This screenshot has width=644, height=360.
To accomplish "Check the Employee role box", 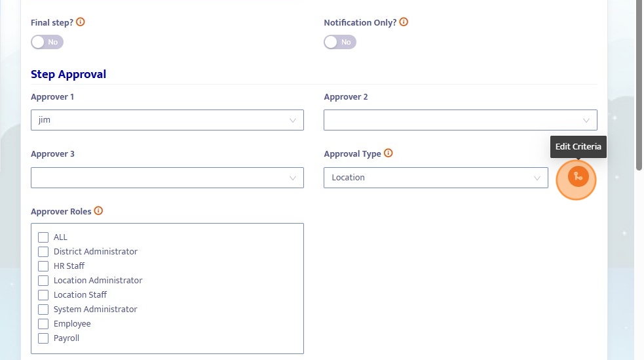I will [43, 324].
